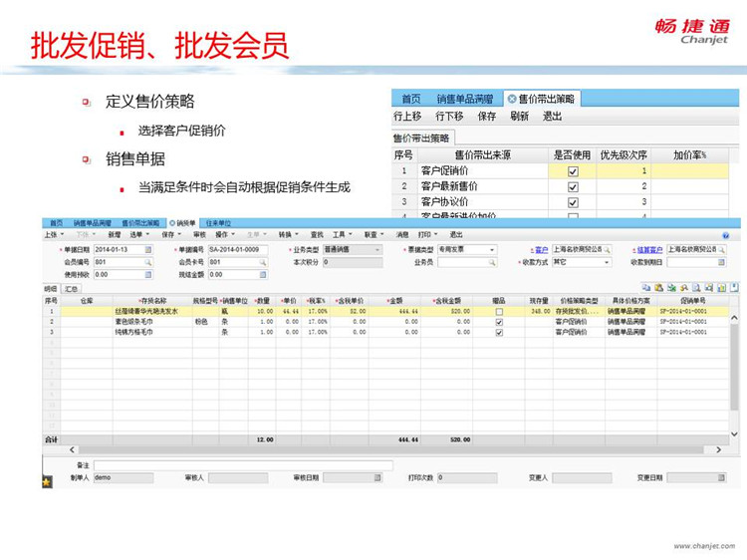
Task: Toggle 是否使用 checkbox for 客户协议价
Action: click(573, 203)
